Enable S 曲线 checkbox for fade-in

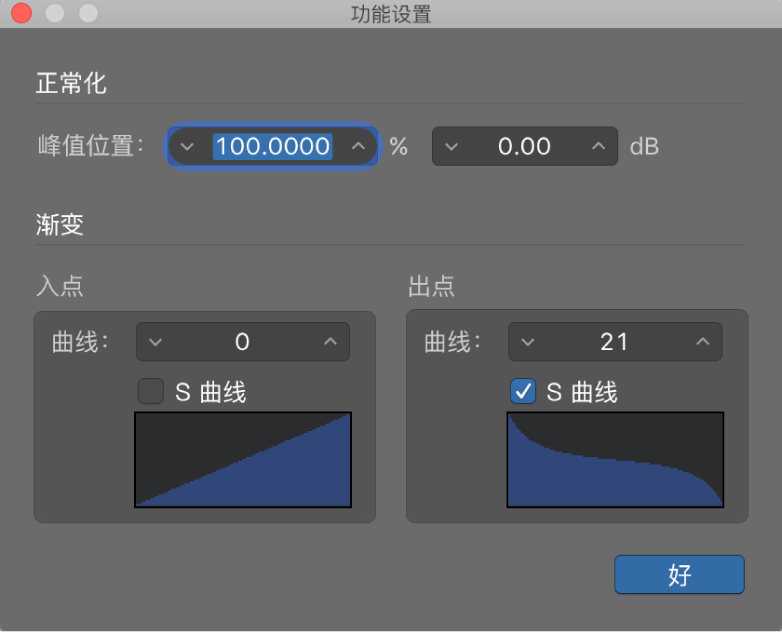click(x=151, y=391)
